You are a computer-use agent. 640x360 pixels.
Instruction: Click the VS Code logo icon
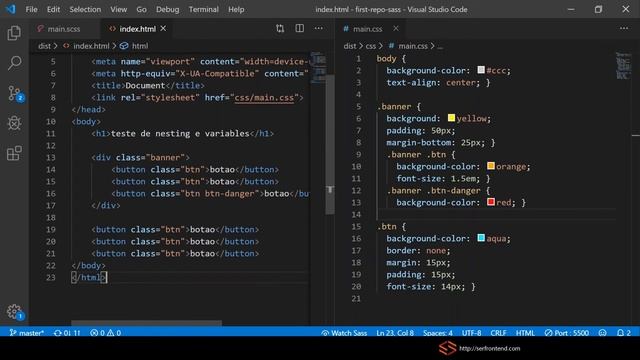click(x=10, y=9)
